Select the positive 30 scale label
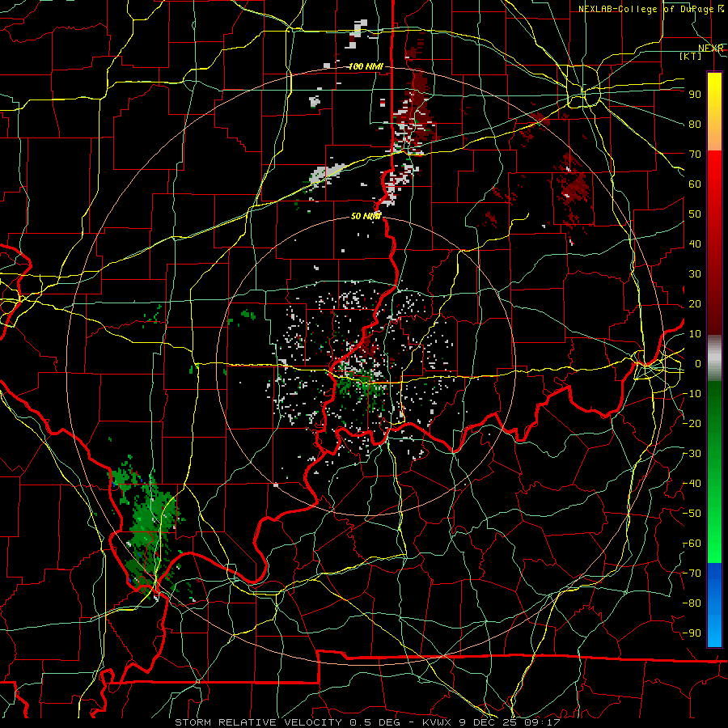728x728 pixels. 695,274
